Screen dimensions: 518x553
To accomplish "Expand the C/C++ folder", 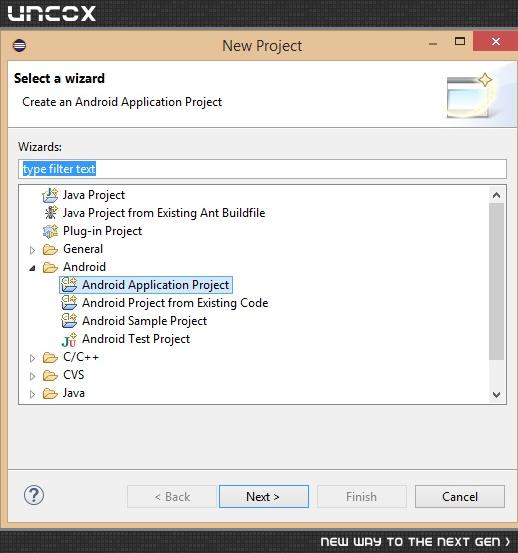I will 32,358.
